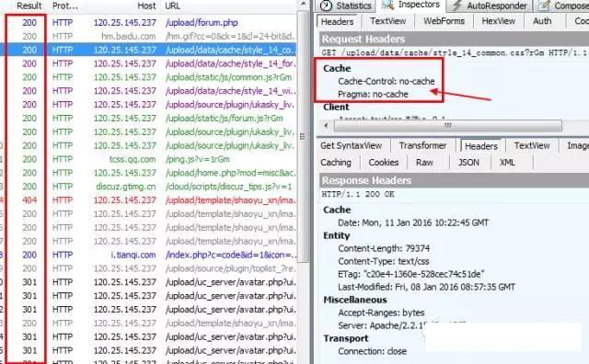Screen dimensions: 589x364
Task: Select the hm.baidu.com session row
Action: [149, 37]
